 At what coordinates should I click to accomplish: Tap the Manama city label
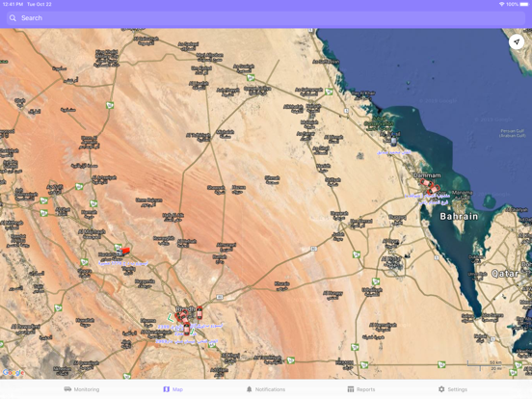462,193
